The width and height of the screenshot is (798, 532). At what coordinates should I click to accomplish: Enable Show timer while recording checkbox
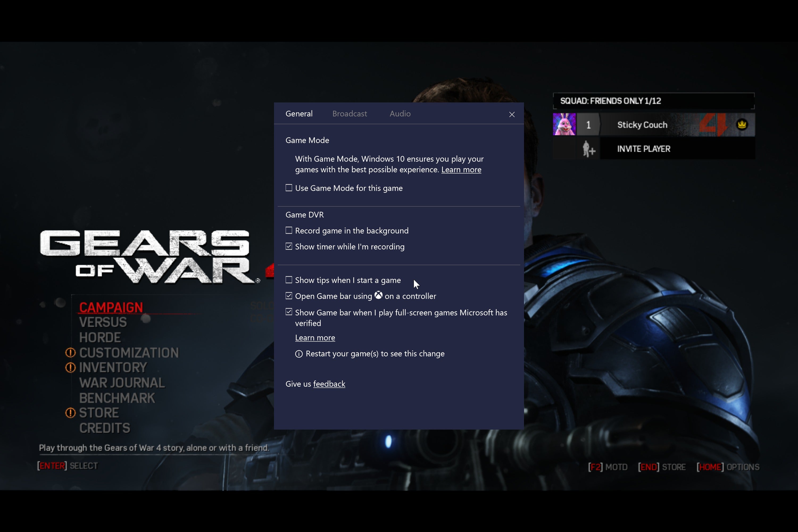pyautogui.click(x=289, y=246)
